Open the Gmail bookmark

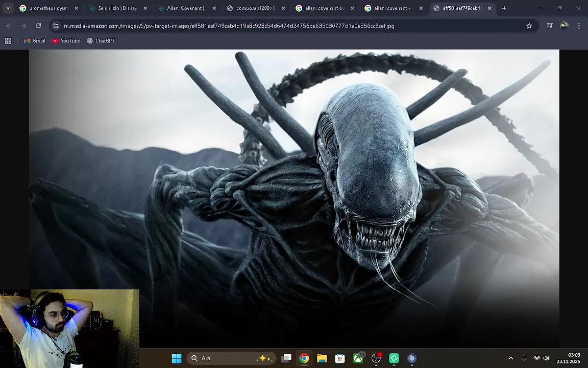[x=35, y=40]
